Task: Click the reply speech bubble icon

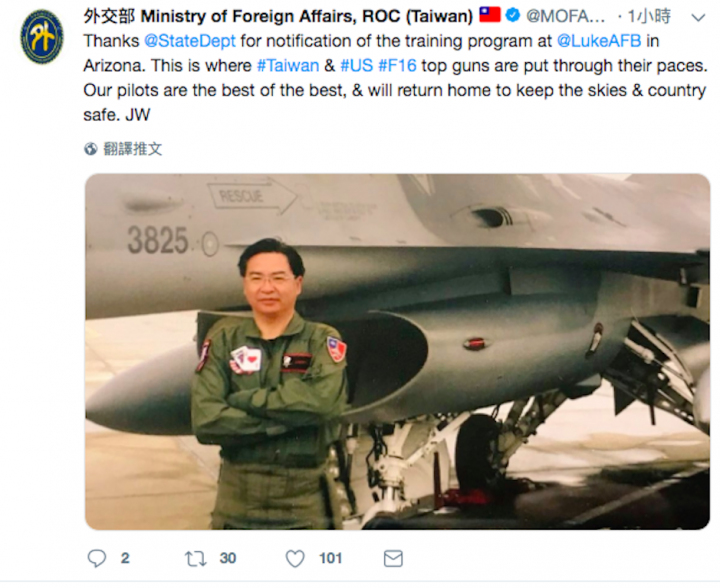Action: click(96, 559)
